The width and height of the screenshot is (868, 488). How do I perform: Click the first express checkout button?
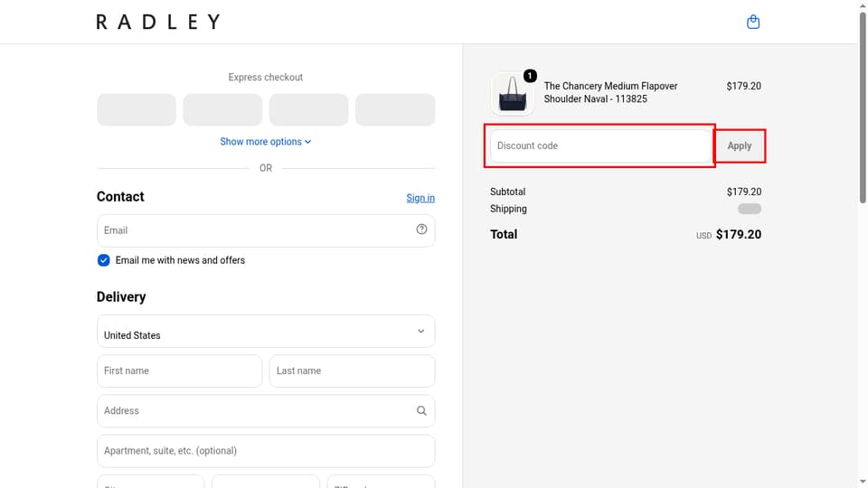[x=137, y=109]
